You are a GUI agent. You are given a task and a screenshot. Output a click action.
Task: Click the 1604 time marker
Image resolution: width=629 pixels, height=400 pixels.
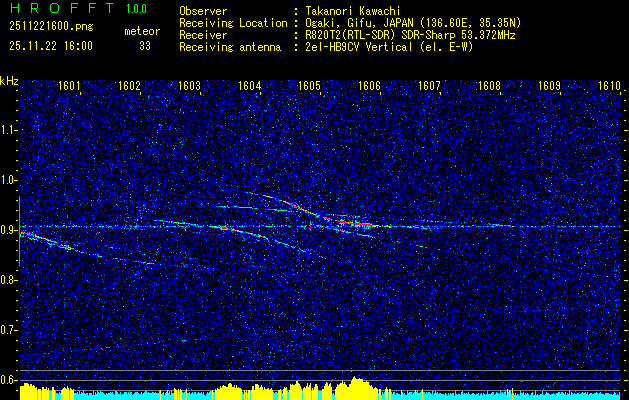coord(249,86)
